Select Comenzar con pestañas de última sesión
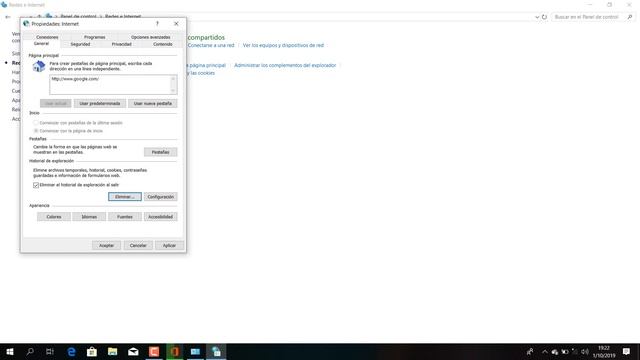Viewport: 640px width, 360px height. click(x=78, y=122)
